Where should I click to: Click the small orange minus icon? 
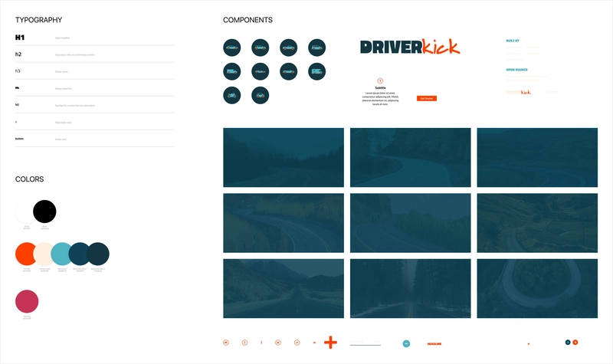pyautogui.click(x=314, y=343)
